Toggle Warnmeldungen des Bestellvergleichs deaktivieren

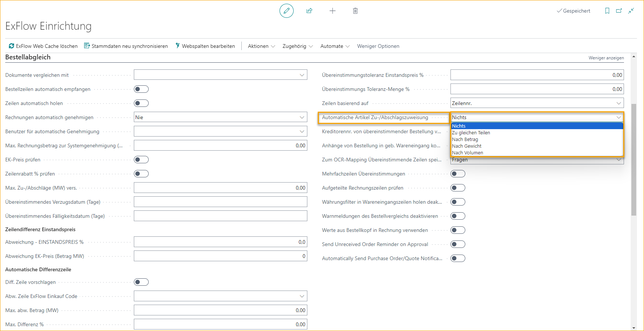458,216
